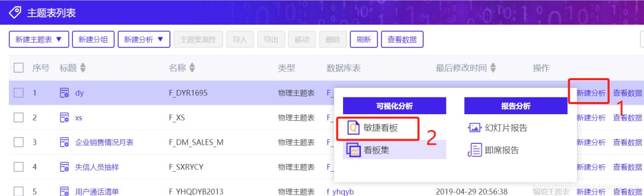Open the 用户通话清单 title link
Image resolution: width=644 pixels, height=196 pixels.
[x=97, y=191]
